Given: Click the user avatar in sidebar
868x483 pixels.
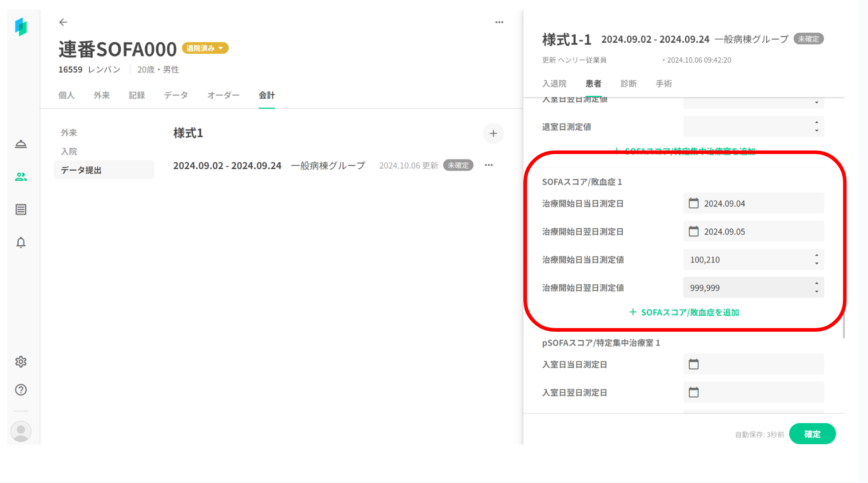Looking at the screenshot, I should 21,431.
